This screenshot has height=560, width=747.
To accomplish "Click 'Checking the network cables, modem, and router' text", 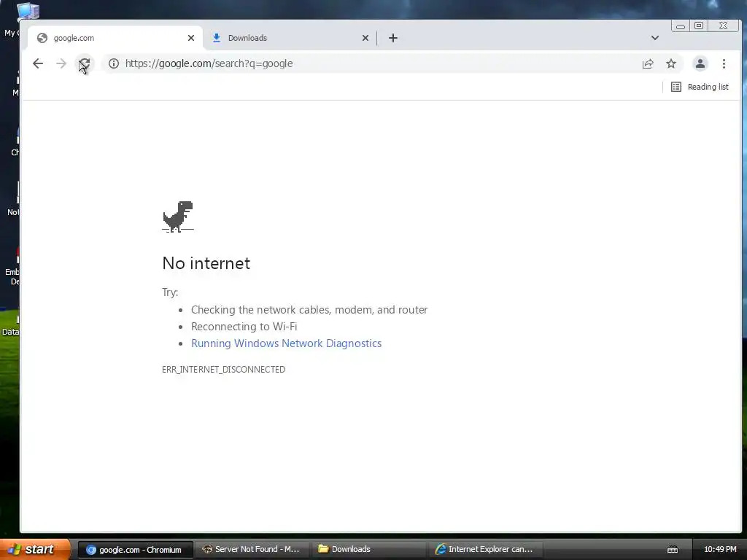I will (x=309, y=310).
